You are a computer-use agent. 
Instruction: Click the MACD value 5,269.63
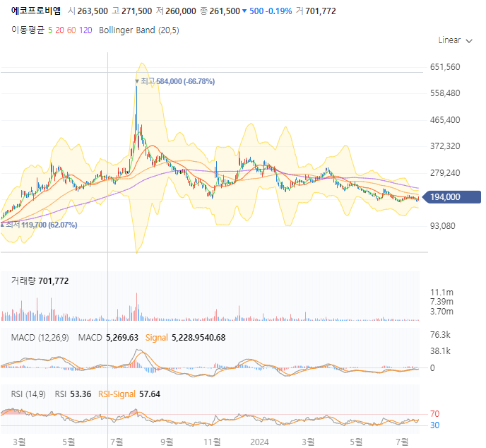(122, 337)
